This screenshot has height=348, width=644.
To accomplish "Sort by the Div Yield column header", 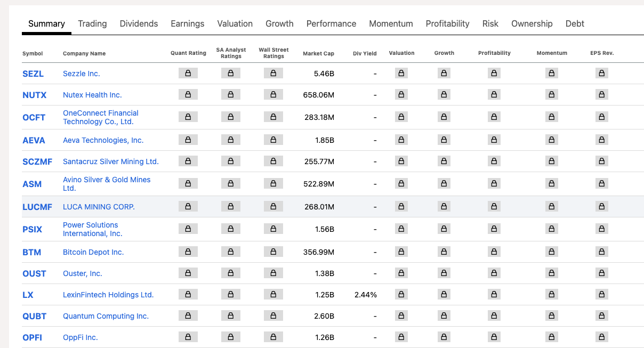I will [365, 53].
